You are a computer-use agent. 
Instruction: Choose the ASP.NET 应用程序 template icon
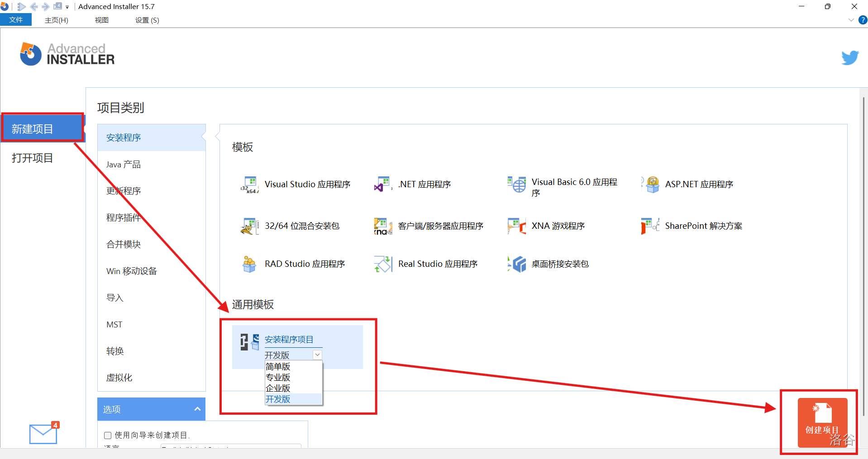(651, 185)
